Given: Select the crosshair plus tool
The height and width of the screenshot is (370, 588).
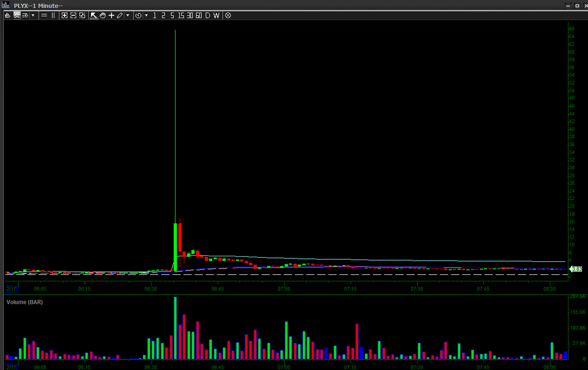Looking at the screenshot, I should click(111, 15).
